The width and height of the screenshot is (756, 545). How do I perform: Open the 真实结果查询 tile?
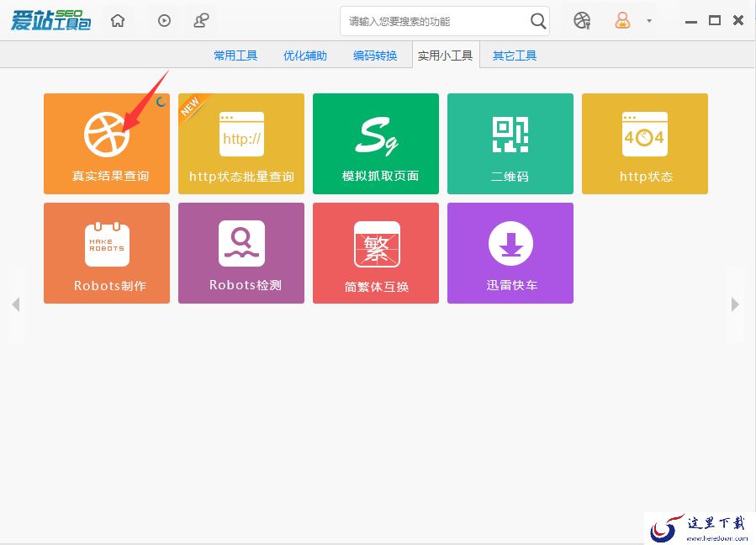tap(107, 144)
